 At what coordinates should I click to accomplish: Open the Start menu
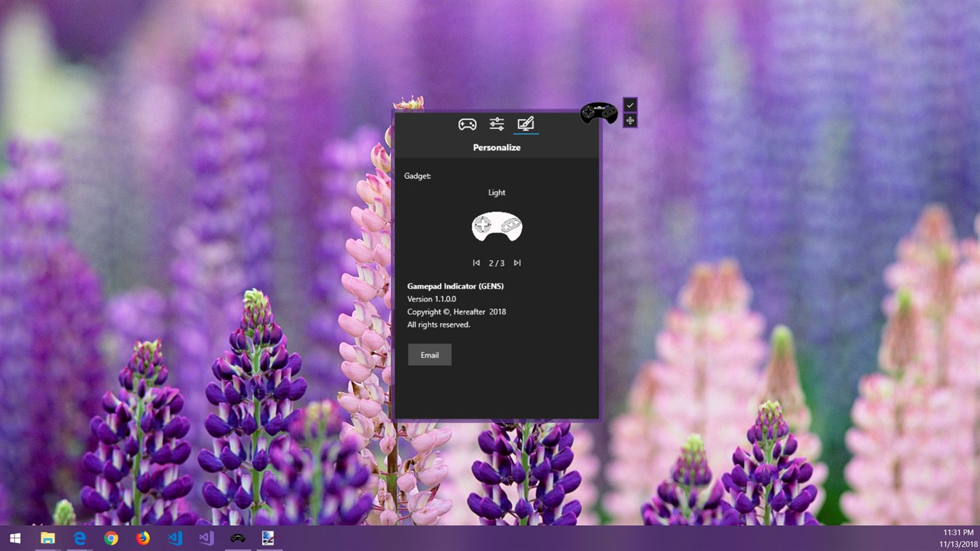(14, 538)
